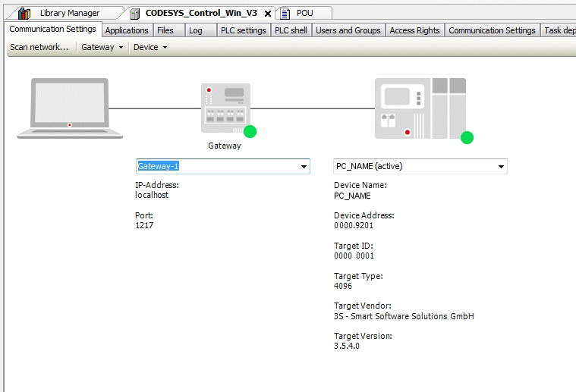Click the PLC controller device image
The width and height of the screenshot is (576, 392).
tap(420, 108)
